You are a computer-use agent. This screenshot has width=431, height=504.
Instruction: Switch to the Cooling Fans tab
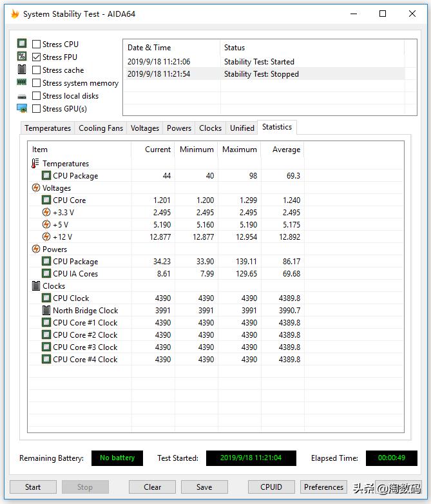101,128
